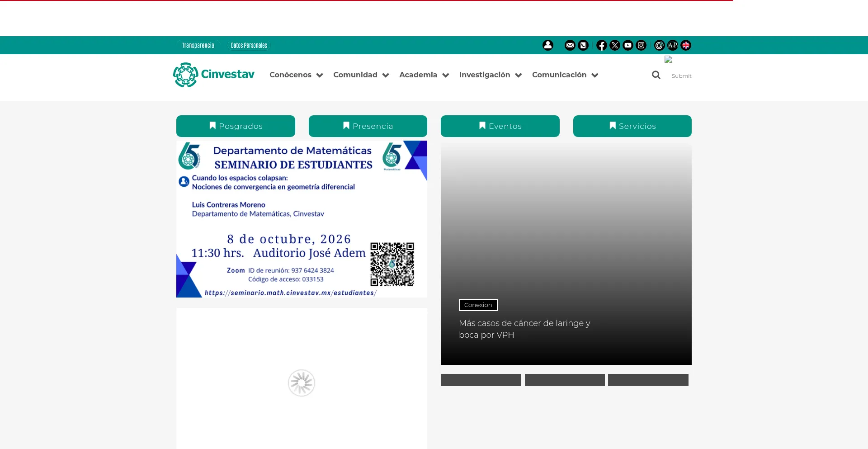Open the user account icon

547,45
